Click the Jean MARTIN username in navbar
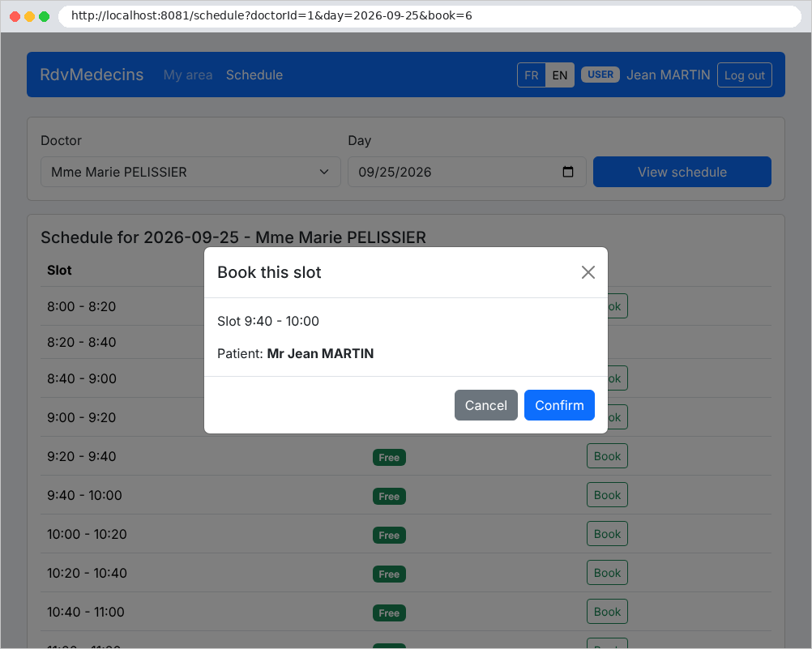 668,75
